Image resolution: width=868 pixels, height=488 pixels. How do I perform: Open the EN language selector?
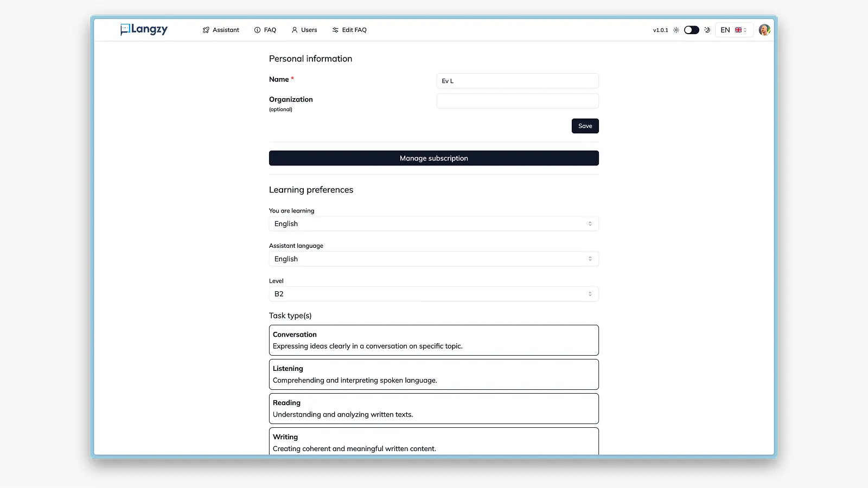click(734, 30)
